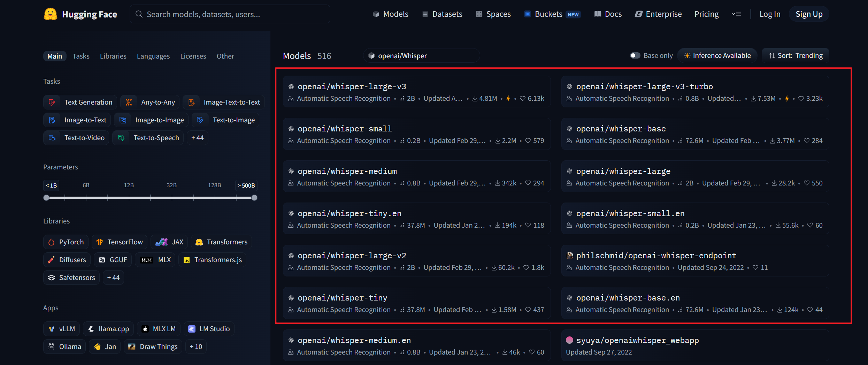Select the 128B parameter tick label
Screen dimensions: 868x365
point(214,185)
